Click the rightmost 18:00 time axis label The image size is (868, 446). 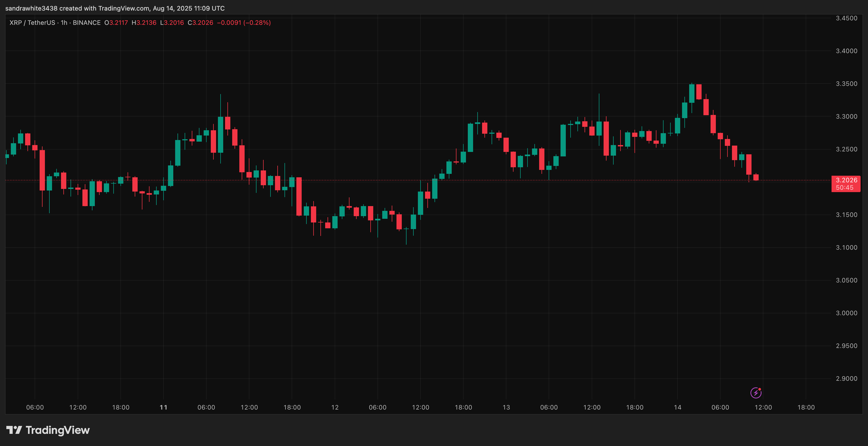tap(806, 407)
